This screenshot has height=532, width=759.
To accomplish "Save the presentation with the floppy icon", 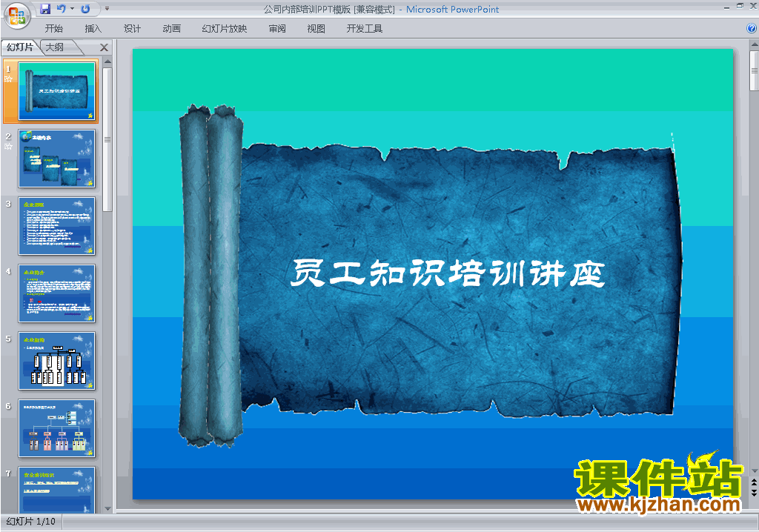I will pyautogui.click(x=45, y=9).
